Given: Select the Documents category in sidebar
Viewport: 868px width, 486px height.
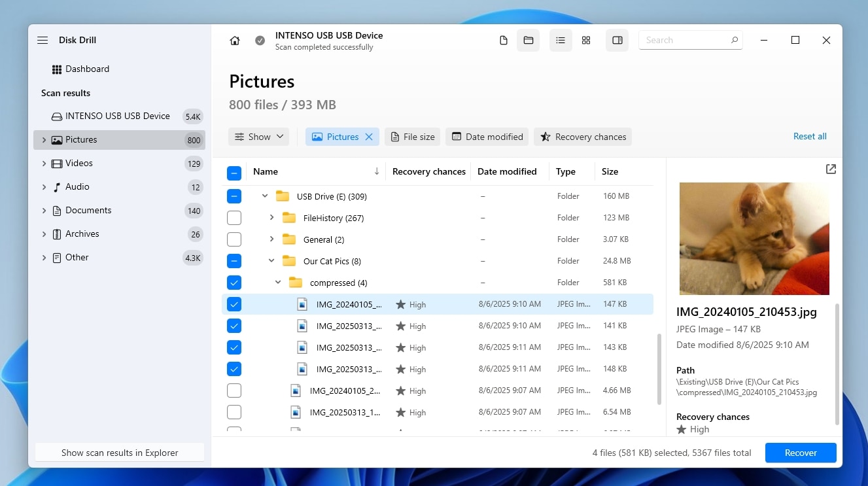Looking at the screenshot, I should [90, 210].
